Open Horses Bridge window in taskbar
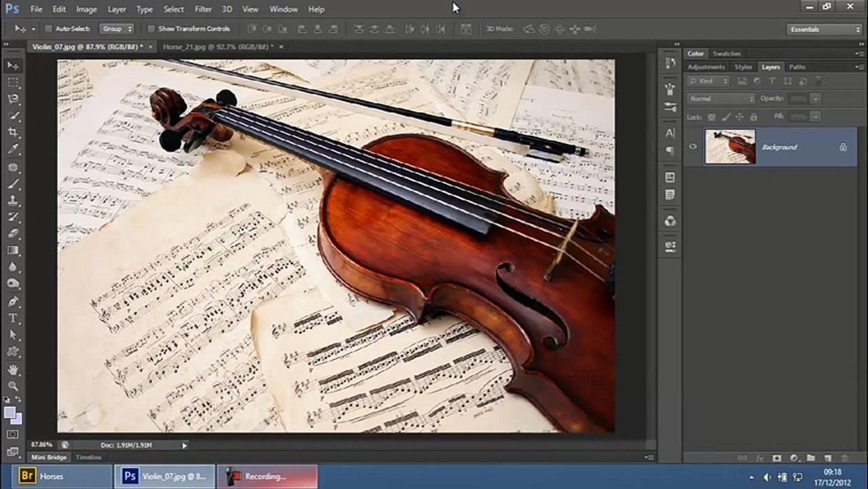The image size is (868, 489). (x=62, y=477)
